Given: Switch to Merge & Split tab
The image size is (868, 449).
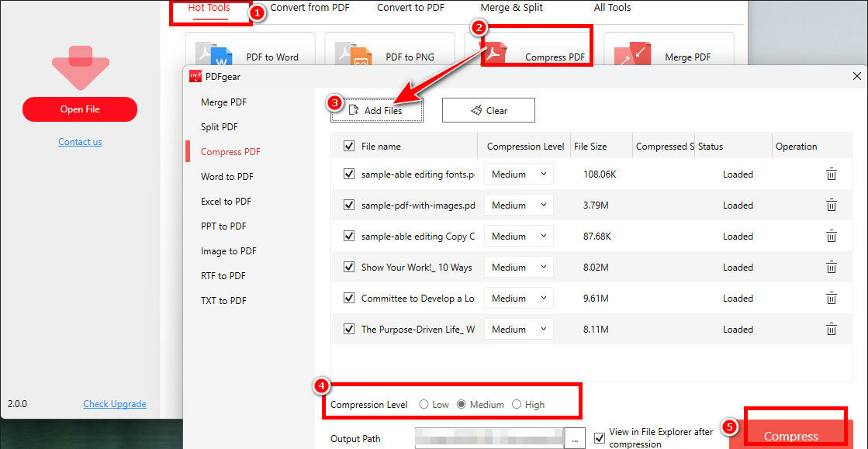Looking at the screenshot, I should point(511,8).
